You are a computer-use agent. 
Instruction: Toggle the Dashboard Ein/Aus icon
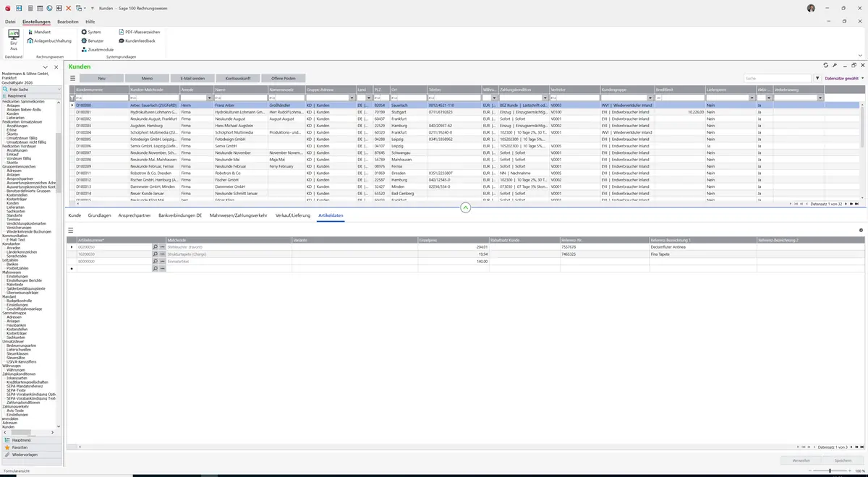click(14, 39)
